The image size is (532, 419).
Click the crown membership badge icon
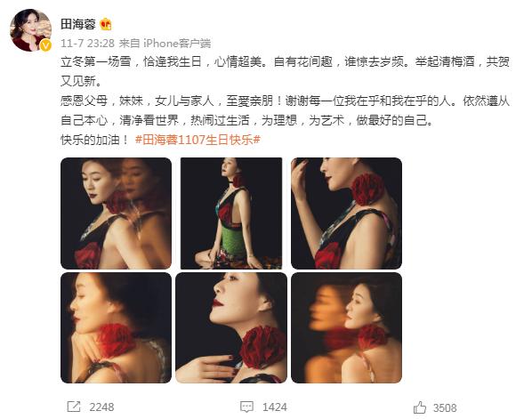(x=106, y=24)
